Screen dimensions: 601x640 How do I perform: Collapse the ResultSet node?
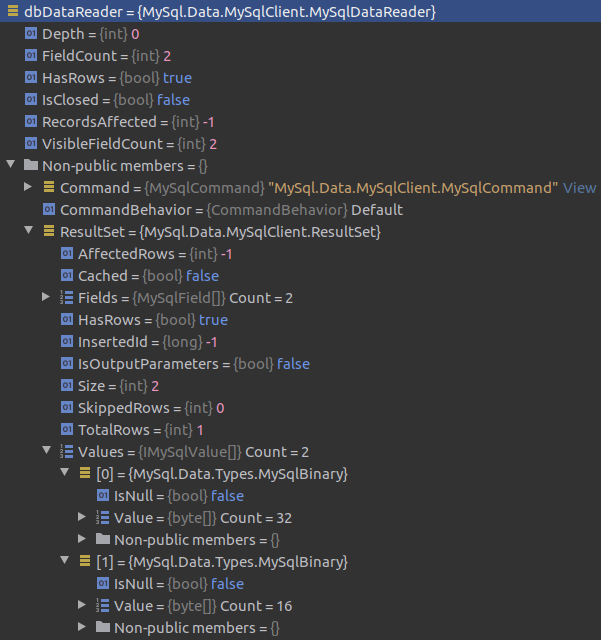click(x=29, y=231)
